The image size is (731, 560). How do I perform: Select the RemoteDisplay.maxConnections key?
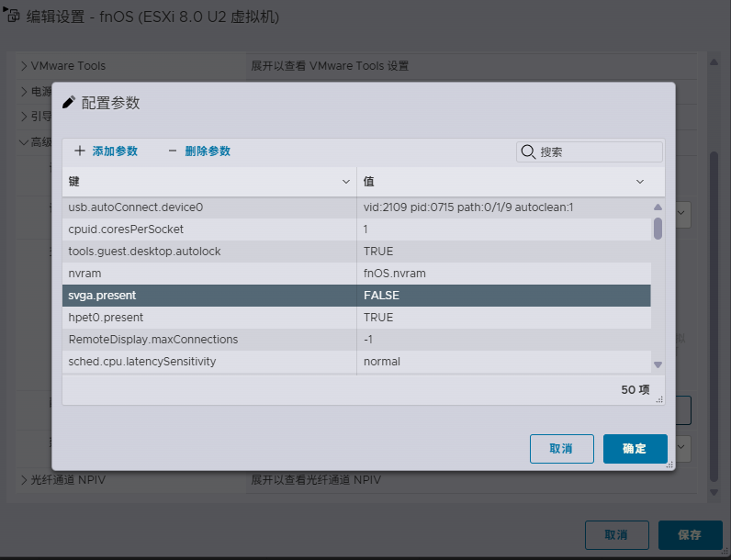153,339
